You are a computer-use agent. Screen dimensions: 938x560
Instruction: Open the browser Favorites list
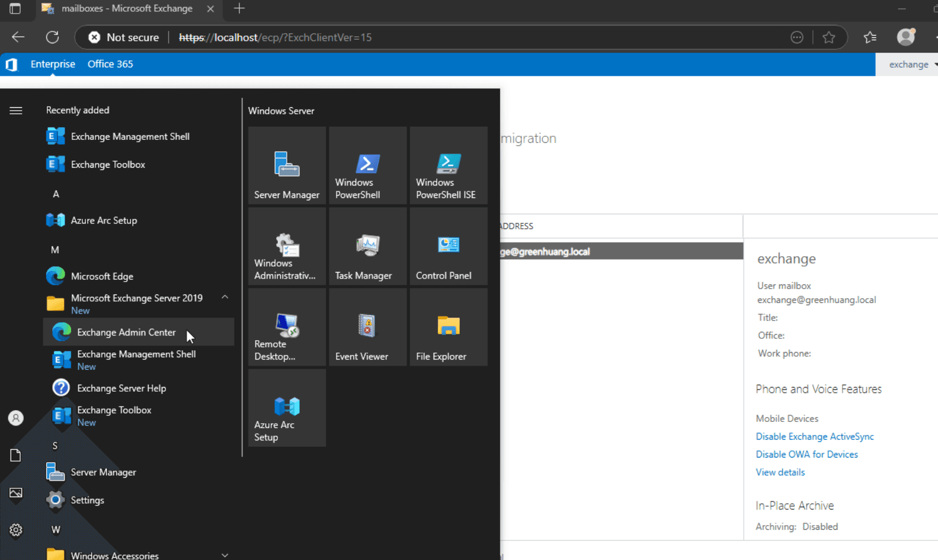870,37
